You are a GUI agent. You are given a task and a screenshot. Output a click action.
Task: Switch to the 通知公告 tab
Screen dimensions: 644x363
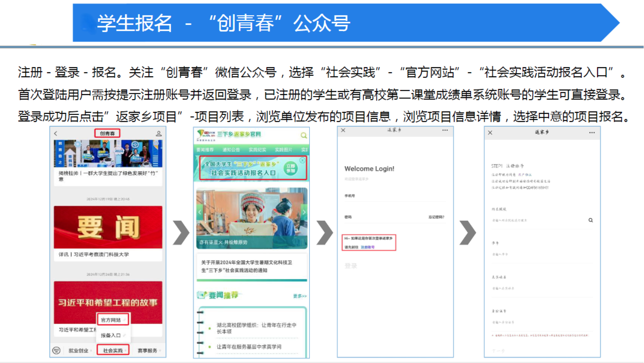tap(231, 150)
